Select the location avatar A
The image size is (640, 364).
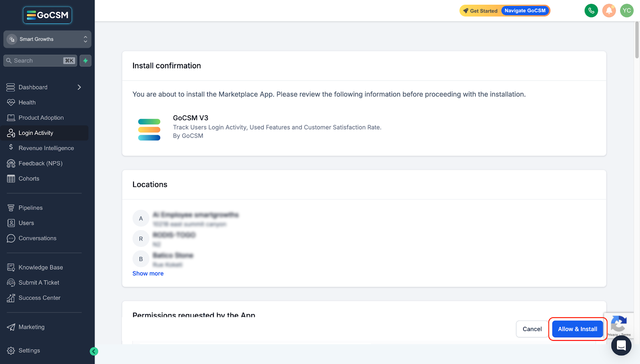[x=141, y=219]
